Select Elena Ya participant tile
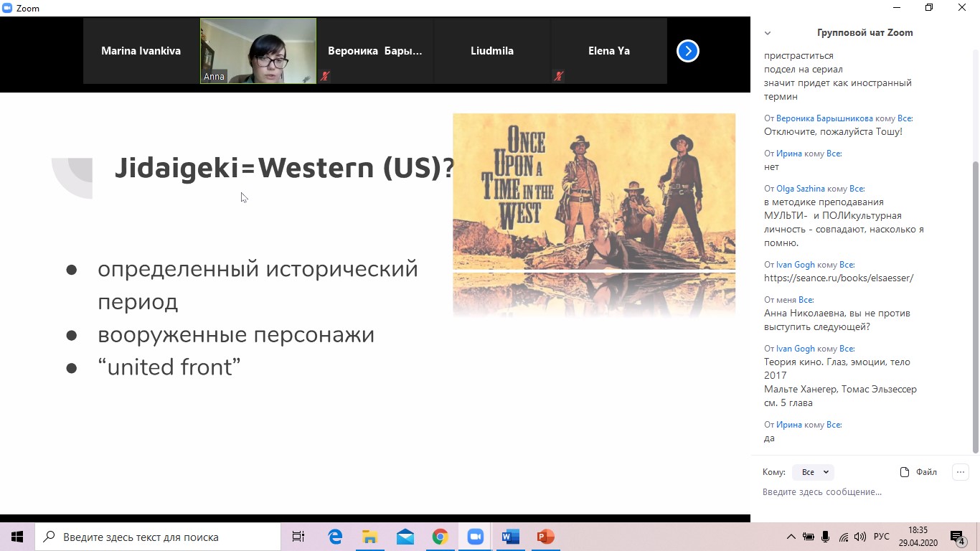Viewport: 980px width, 551px height. click(609, 51)
